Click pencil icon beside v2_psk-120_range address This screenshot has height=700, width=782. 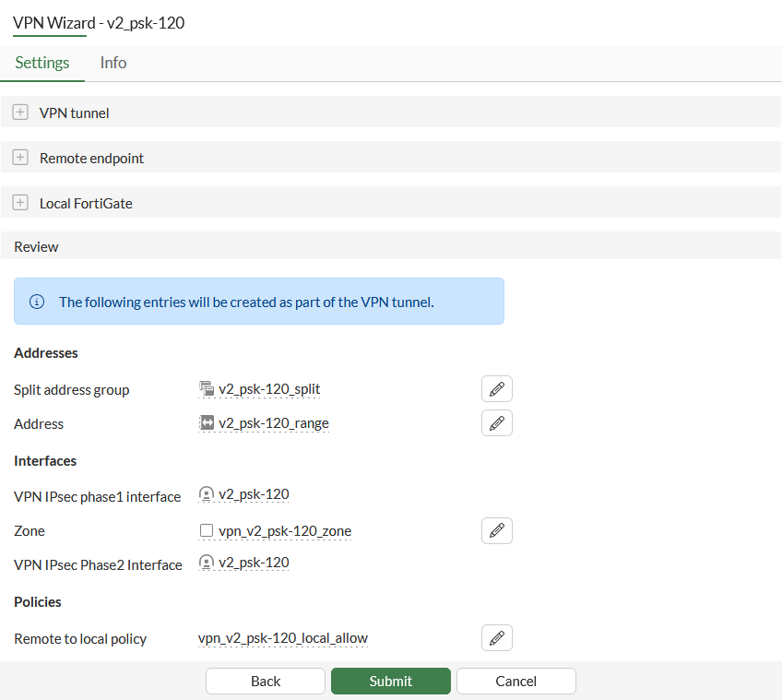tap(496, 423)
